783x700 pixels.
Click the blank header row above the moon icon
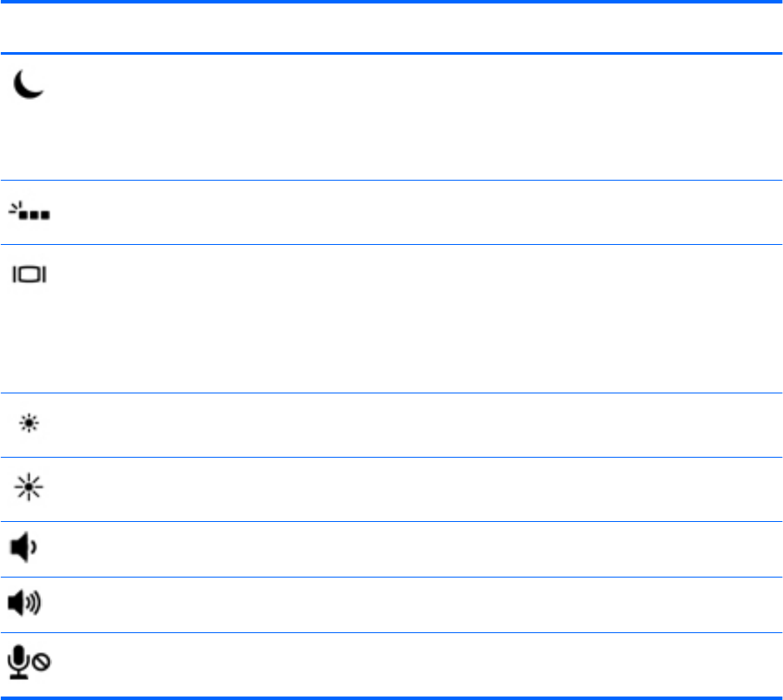(x=391, y=29)
